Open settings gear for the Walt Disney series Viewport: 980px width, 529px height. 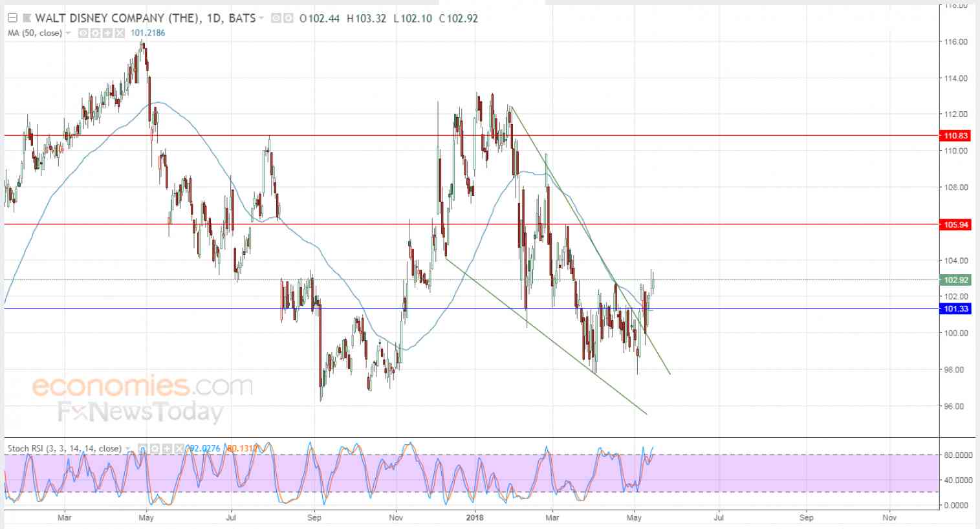(287, 18)
